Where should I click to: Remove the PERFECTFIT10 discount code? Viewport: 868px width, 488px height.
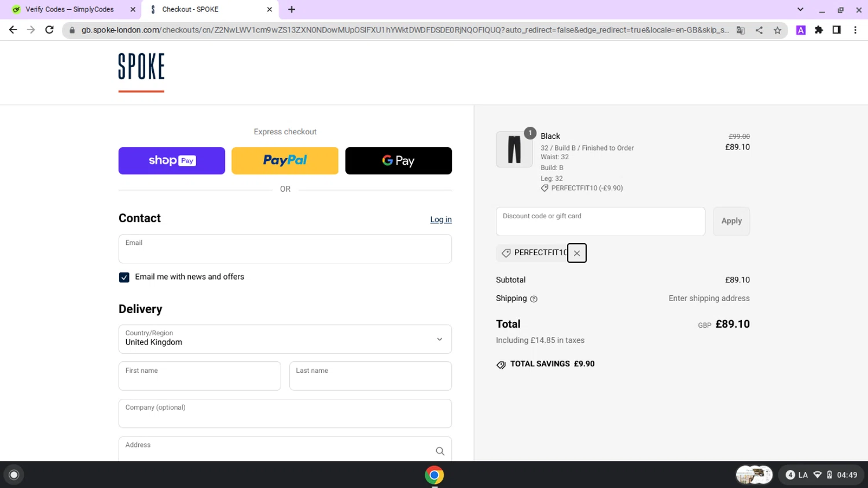click(x=577, y=253)
